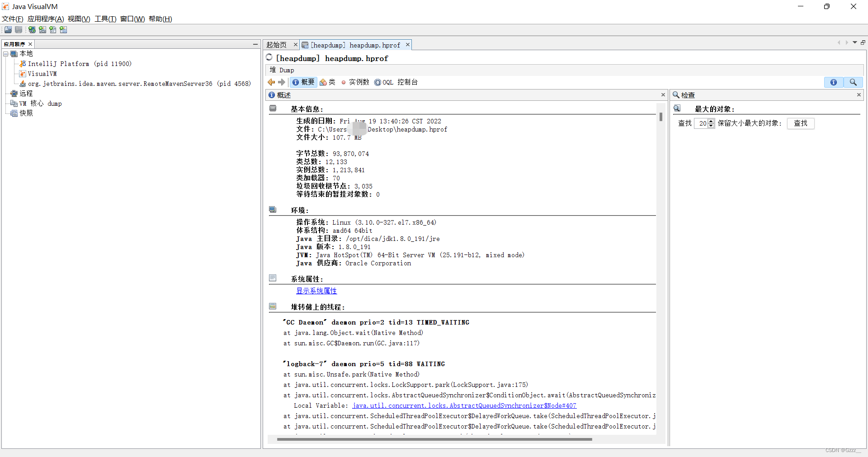Click the Add Remote Host toolbar icon
Screen dimensions: 868x457
click(32, 30)
